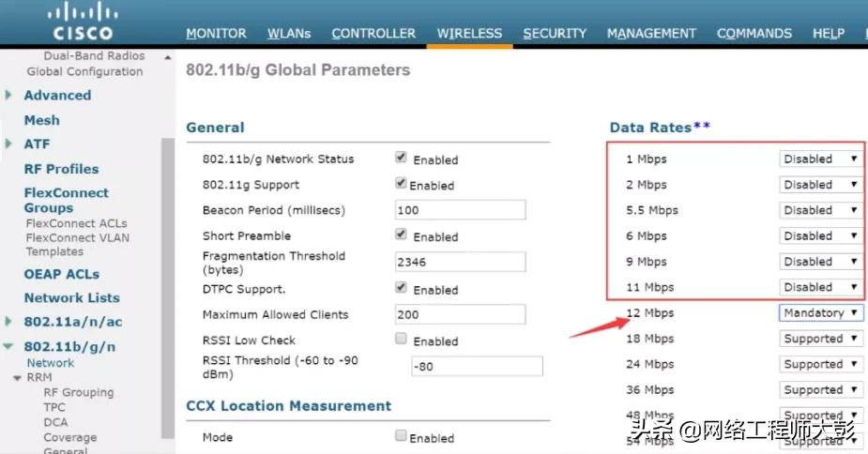The height and width of the screenshot is (454, 868).
Task: Open the 5.5 Mbps data rate dropdown
Action: (x=821, y=210)
